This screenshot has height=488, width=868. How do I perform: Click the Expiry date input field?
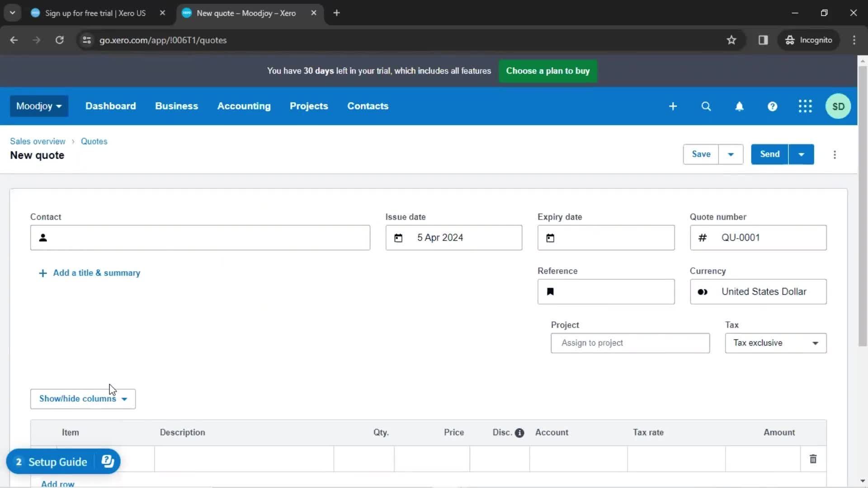[606, 238]
